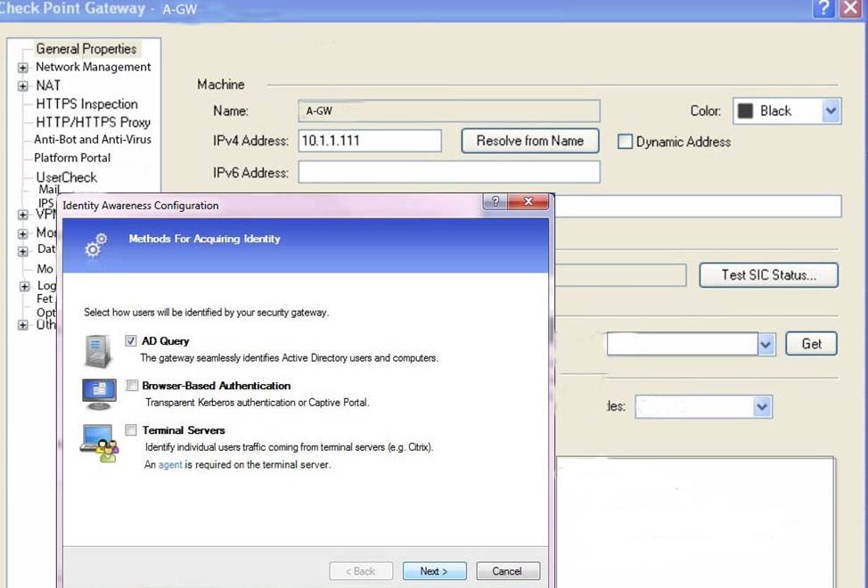Tick the Dynamic Address checkbox
Screen dimensions: 868x588
pos(626,142)
